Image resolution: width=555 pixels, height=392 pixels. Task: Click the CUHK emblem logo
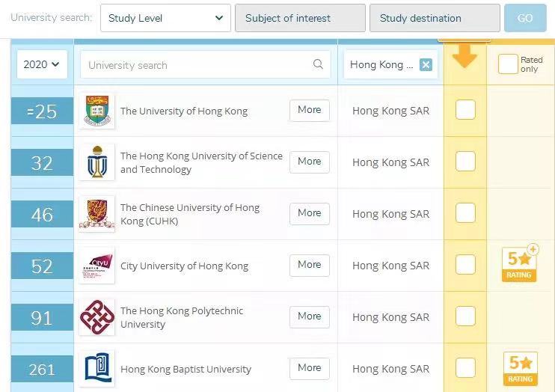(97, 214)
